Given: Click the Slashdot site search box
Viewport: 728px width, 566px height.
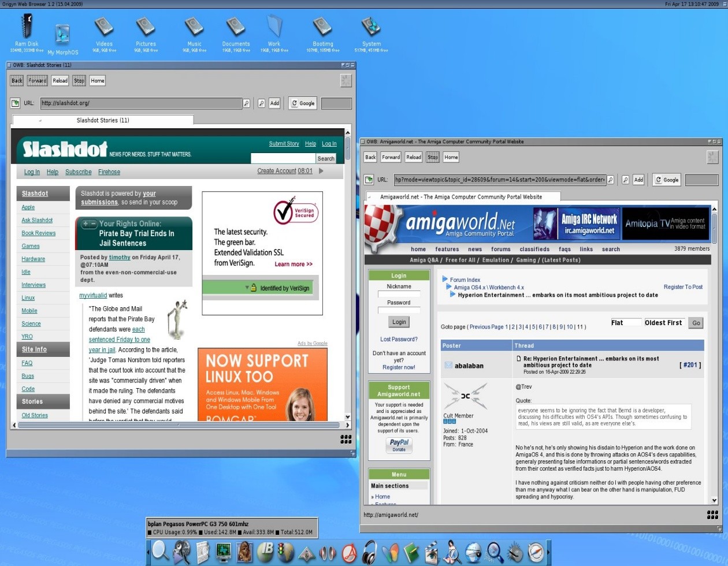Looking at the screenshot, I should (283, 158).
